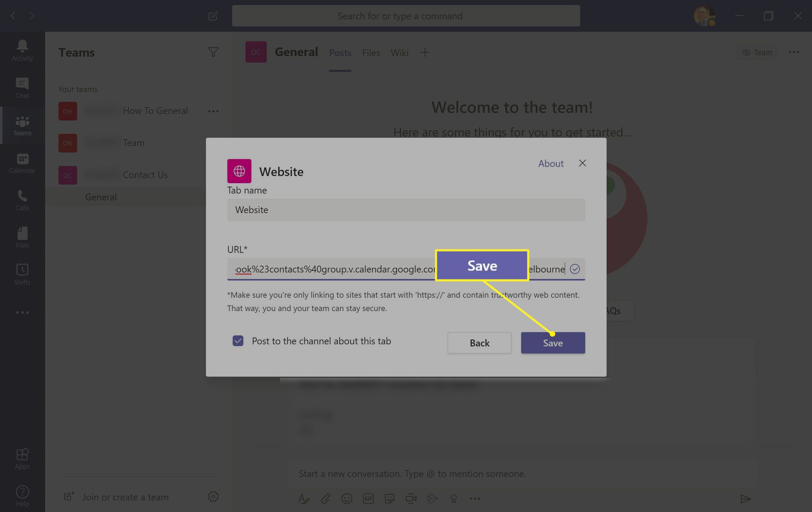Select Calls icon in sidebar
The height and width of the screenshot is (512, 812).
click(x=22, y=200)
